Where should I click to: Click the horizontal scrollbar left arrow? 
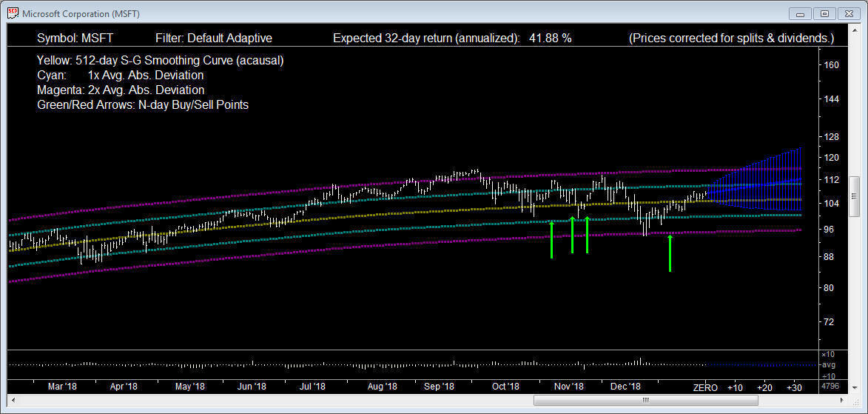pos(12,400)
